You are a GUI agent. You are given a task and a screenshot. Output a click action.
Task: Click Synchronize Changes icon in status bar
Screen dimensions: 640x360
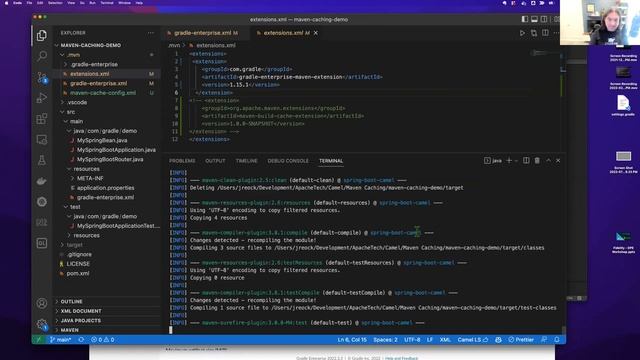(81, 340)
